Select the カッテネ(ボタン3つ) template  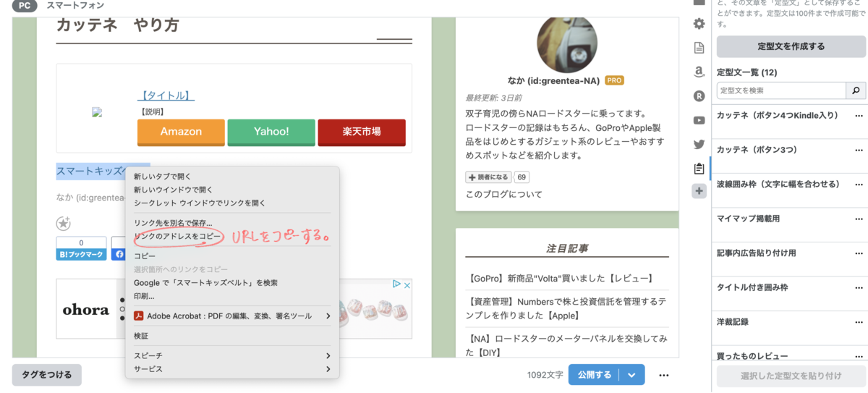(x=757, y=150)
